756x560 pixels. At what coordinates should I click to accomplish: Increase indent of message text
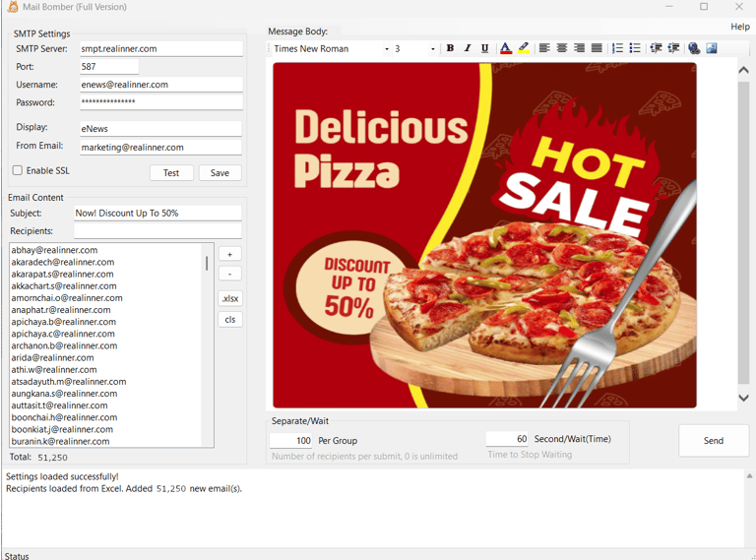click(673, 48)
